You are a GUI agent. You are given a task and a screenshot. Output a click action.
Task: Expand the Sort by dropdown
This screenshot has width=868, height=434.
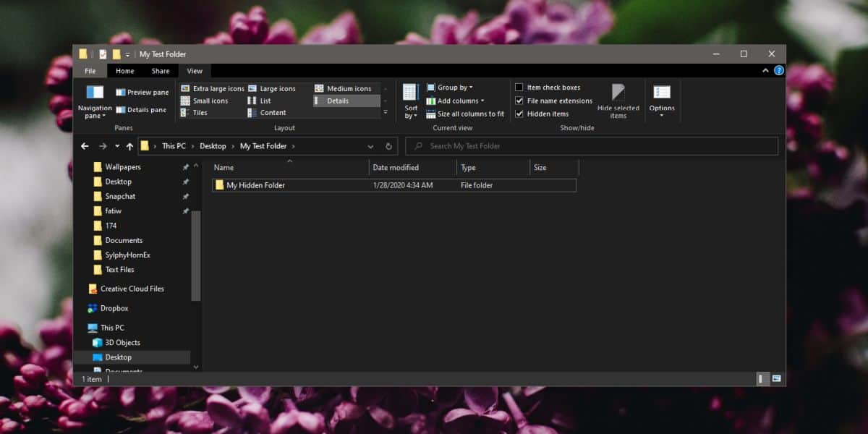pyautogui.click(x=411, y=102)
